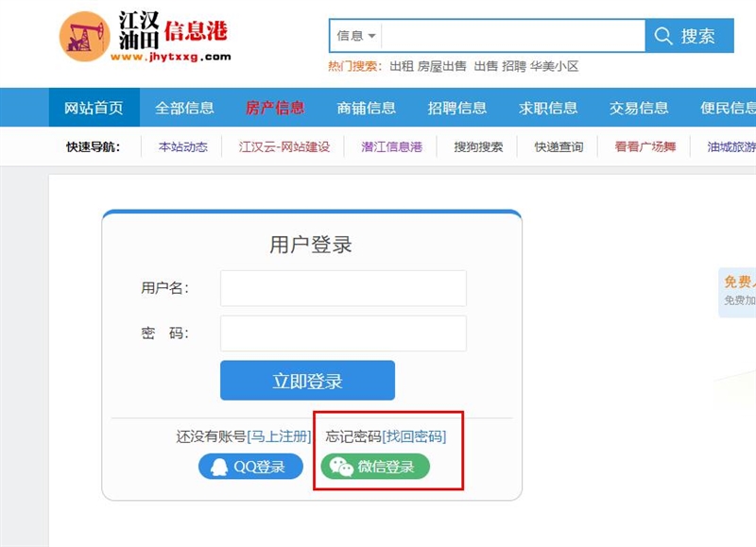
Task: Open the 找回密码 link
Action: [x=415, y=436]
